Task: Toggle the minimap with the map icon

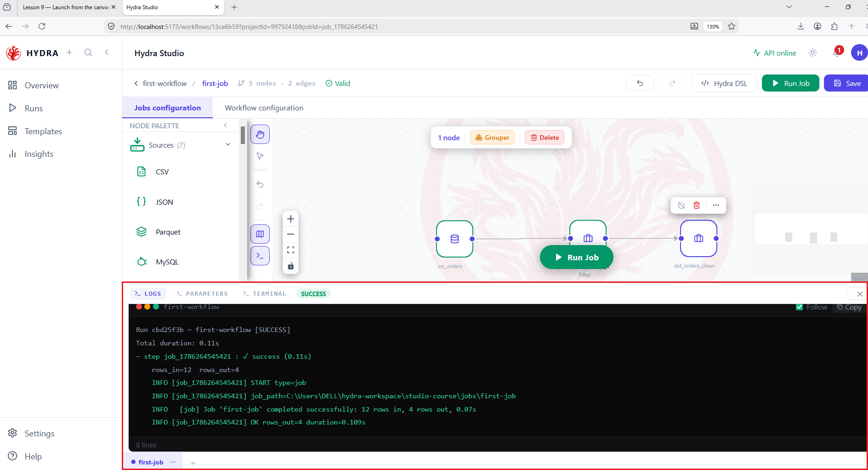Action: click(260, 234)
